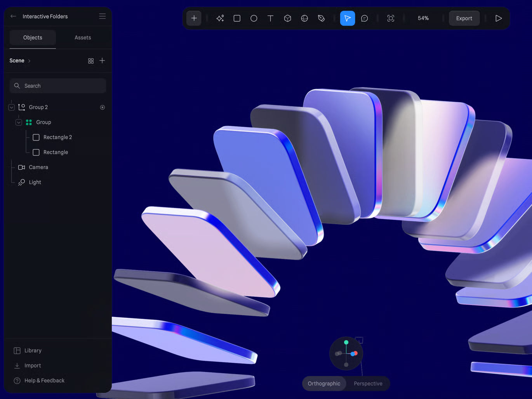Select the Rectangle shape tool
This screenshot has height=399, width=532.
tap(237, 18)
